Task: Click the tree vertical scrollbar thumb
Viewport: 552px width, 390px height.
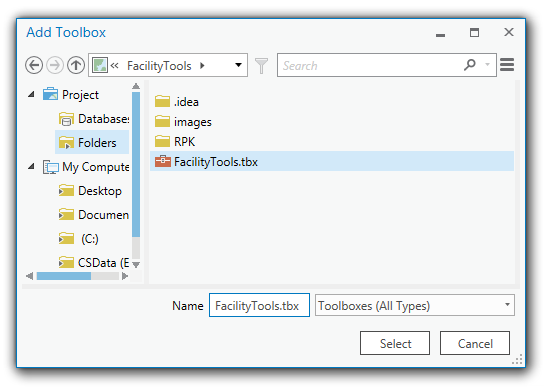Action: point(136,164)
